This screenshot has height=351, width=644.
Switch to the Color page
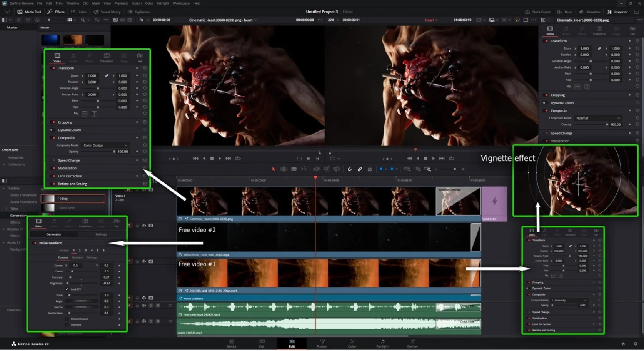352,344
